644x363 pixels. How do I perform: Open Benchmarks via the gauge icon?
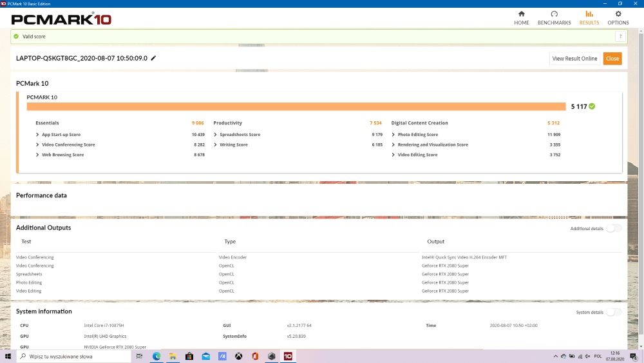point(554,14)
